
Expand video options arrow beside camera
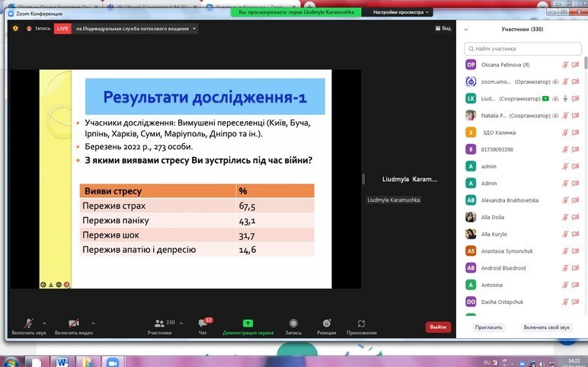coord(94,323)
